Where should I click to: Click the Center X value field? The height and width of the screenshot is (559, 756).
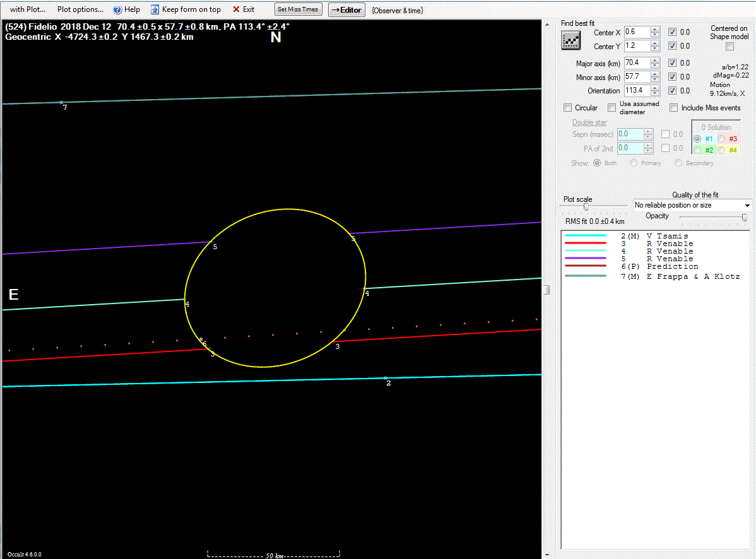coord(637,32)
